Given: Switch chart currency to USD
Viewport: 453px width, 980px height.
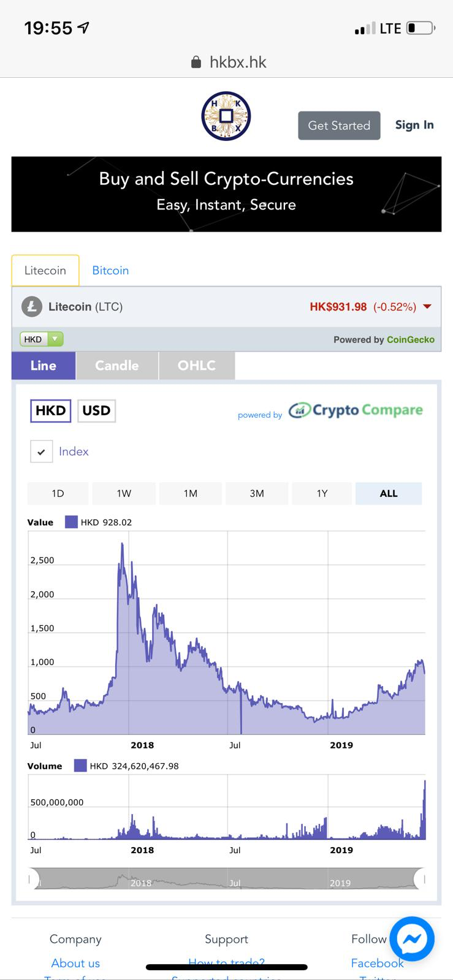Looking at the screenshot, I should [x=96, y=410].
